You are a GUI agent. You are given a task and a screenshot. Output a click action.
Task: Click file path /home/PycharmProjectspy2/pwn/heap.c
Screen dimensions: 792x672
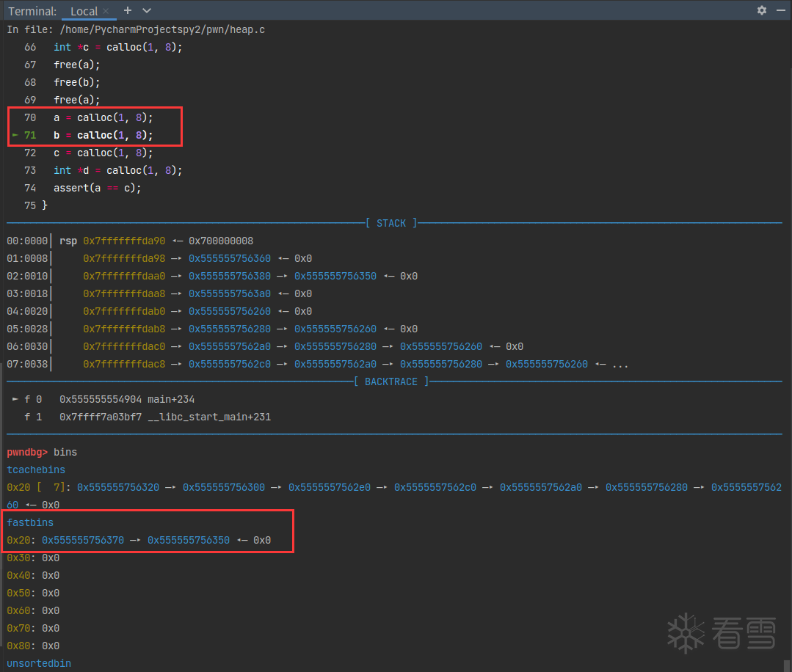click(x=162, y=29)
